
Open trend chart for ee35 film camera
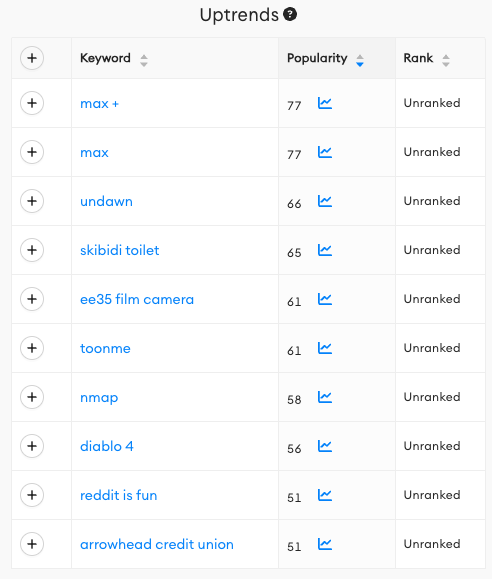click(x=325, y=299)
